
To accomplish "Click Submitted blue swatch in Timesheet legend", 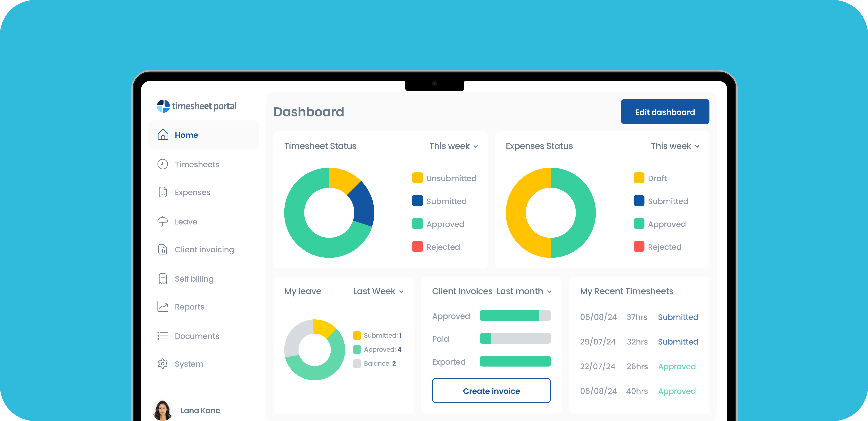I will 417,201.
